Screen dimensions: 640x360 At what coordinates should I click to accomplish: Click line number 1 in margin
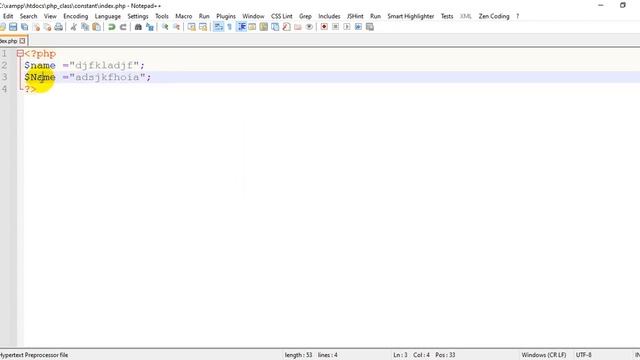[4, 53]
